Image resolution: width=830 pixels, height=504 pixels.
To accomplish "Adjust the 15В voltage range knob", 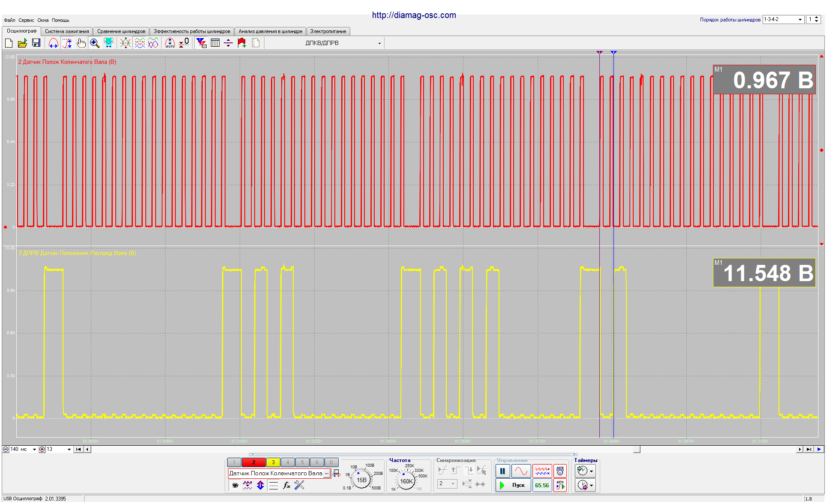I will pyautogui.click(x=362, y=480).
